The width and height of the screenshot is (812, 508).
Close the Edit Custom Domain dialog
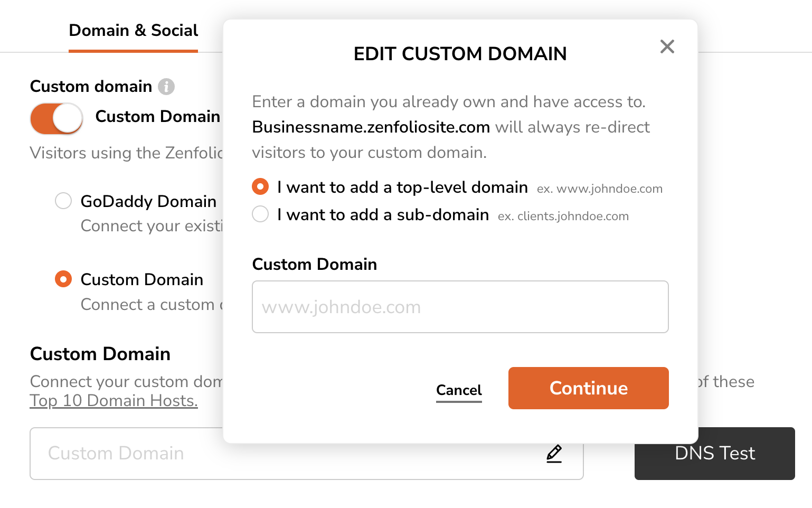click(667, 46)
